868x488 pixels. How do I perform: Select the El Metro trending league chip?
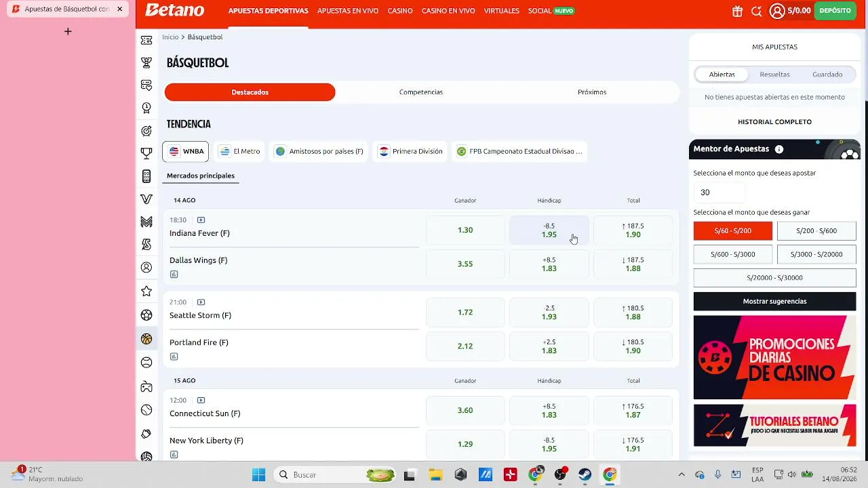(239, 151)
